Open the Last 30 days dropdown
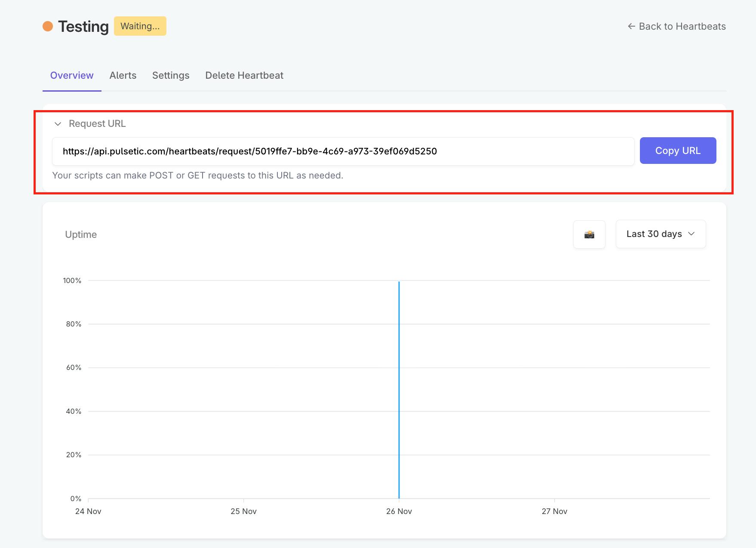This screenshot has height=548, width=756. click(661, 234)
